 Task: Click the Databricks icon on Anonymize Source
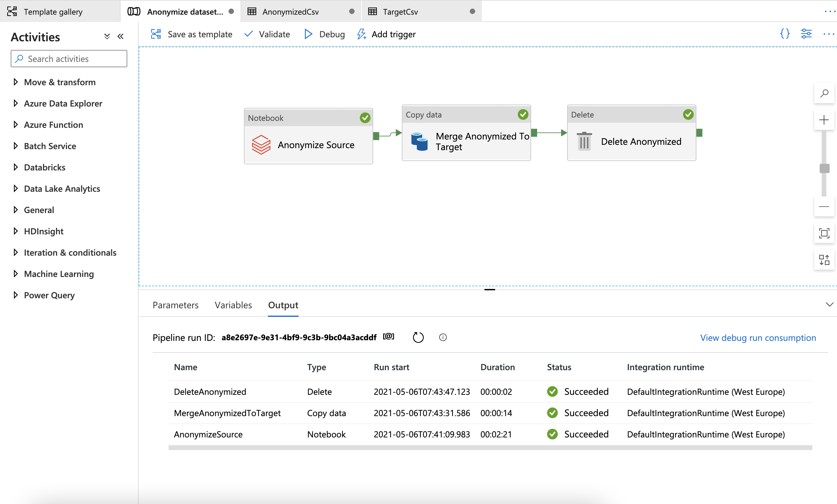[x=261, y=145]
